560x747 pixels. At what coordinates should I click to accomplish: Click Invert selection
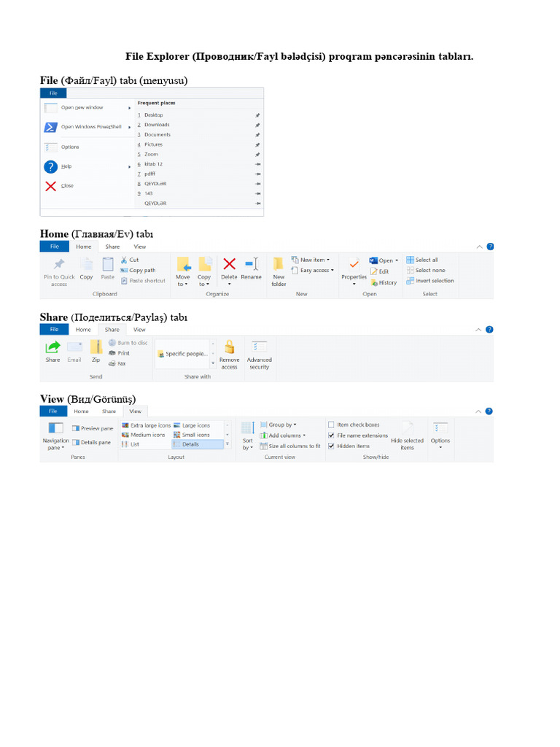[x=430, y=281]
